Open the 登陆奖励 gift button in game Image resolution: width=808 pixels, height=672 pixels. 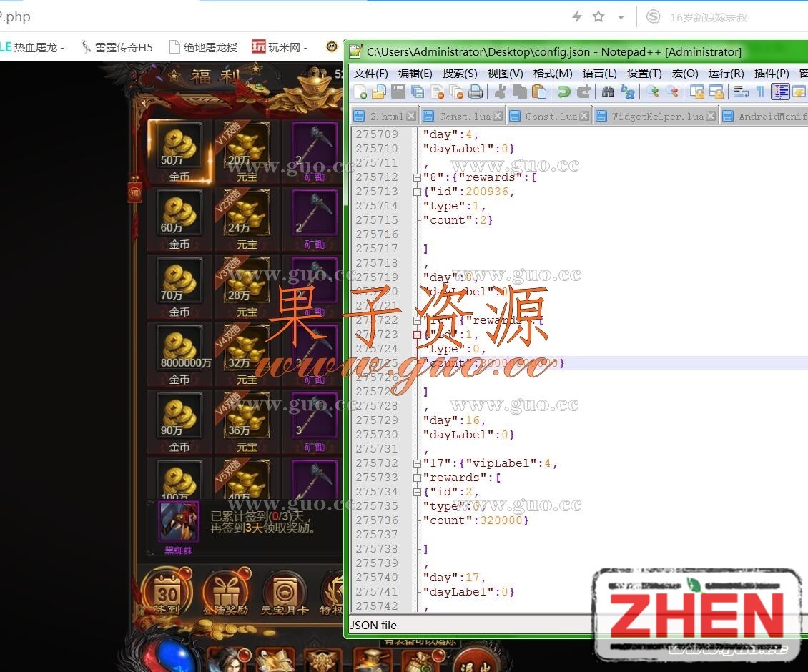[226, 593]
